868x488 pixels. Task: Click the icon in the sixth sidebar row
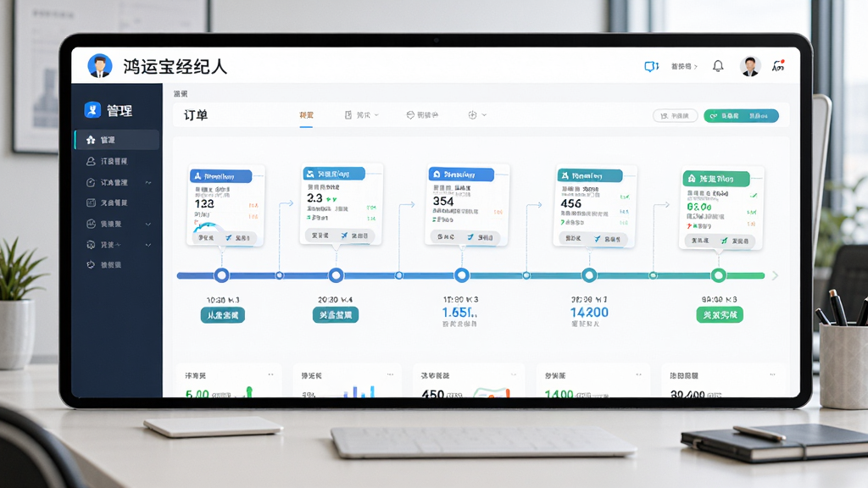(x=91, y=245)
